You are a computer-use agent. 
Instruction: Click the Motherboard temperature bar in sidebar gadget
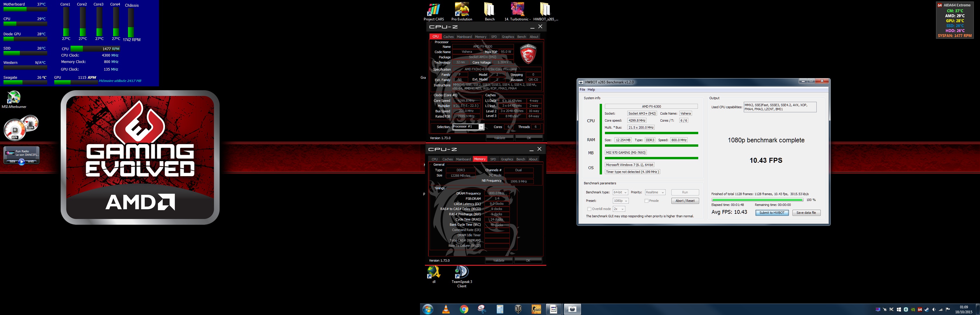tap(25, 9)
